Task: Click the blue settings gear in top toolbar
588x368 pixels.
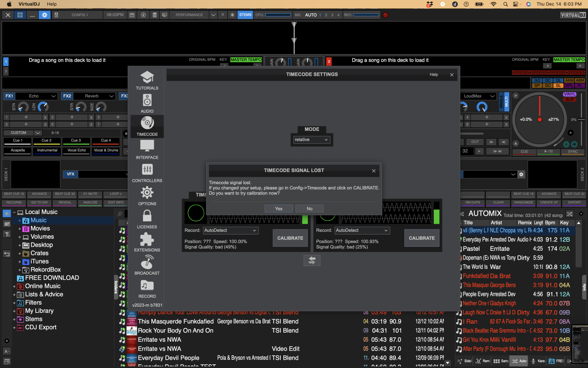Action: 45,15
